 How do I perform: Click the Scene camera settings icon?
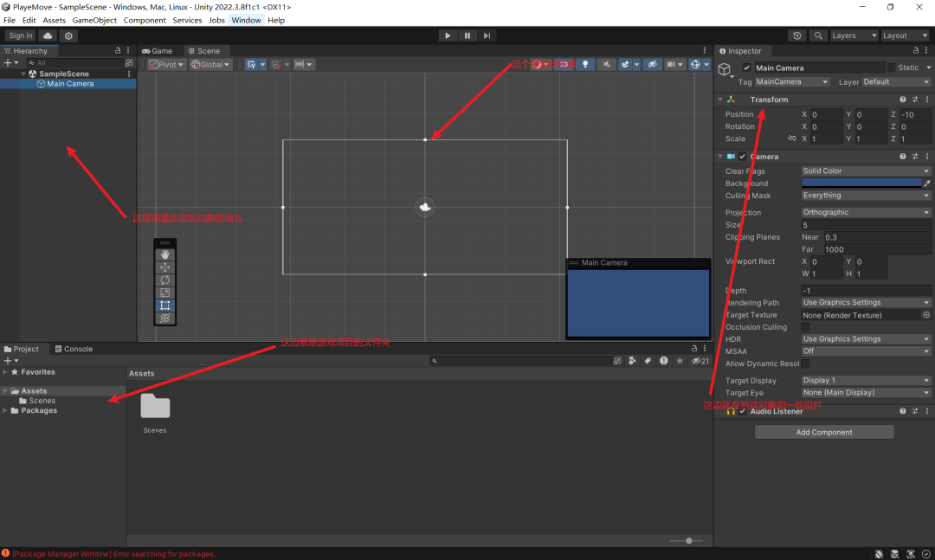tap(672, 64)
